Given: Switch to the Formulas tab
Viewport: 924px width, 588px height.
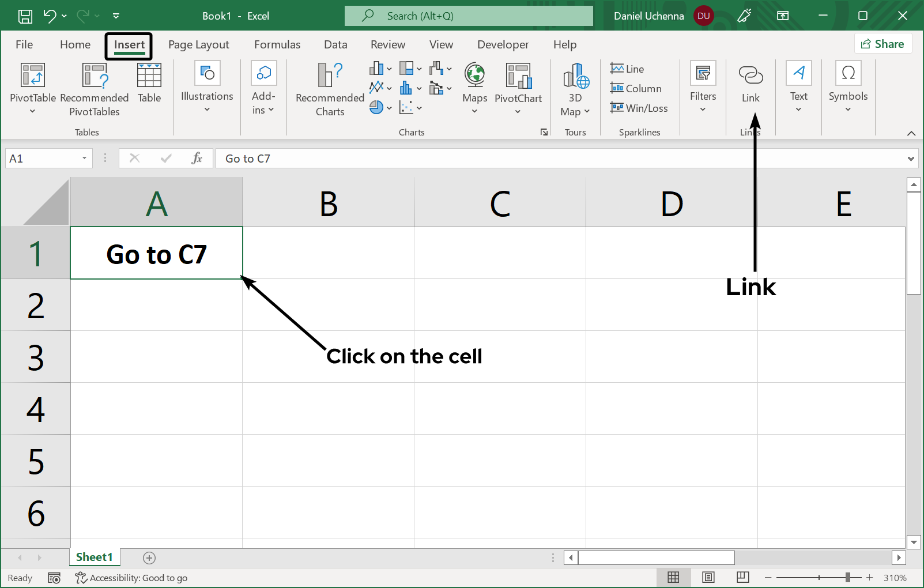Looking at the screenshot, I should point(277,44).
